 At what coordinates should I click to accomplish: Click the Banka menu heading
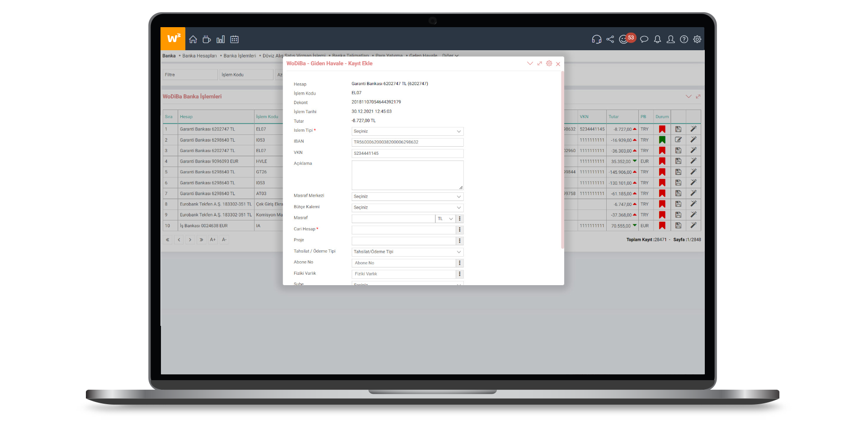coord(169,56)
